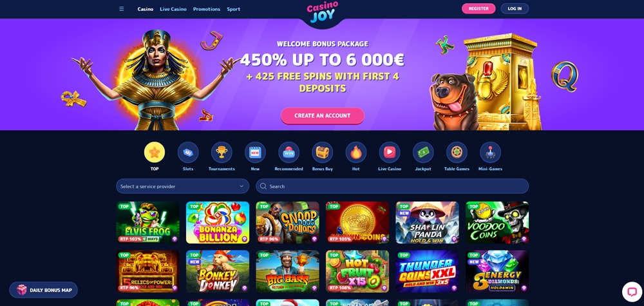Click the CREATE AN ACCOUNT button
The width and height of the screenshot is (644, 306).
point(323,116)
